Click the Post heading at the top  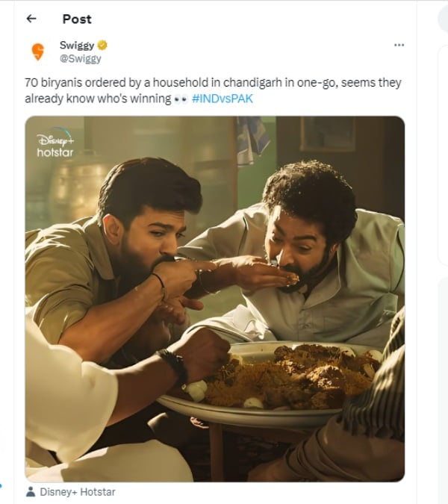(77, 19)
